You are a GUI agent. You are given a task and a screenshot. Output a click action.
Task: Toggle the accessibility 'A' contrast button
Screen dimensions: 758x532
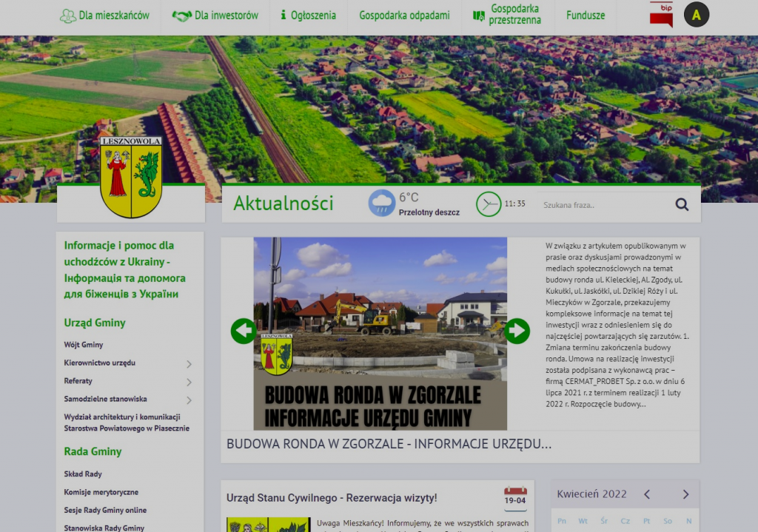click(696, 15)
